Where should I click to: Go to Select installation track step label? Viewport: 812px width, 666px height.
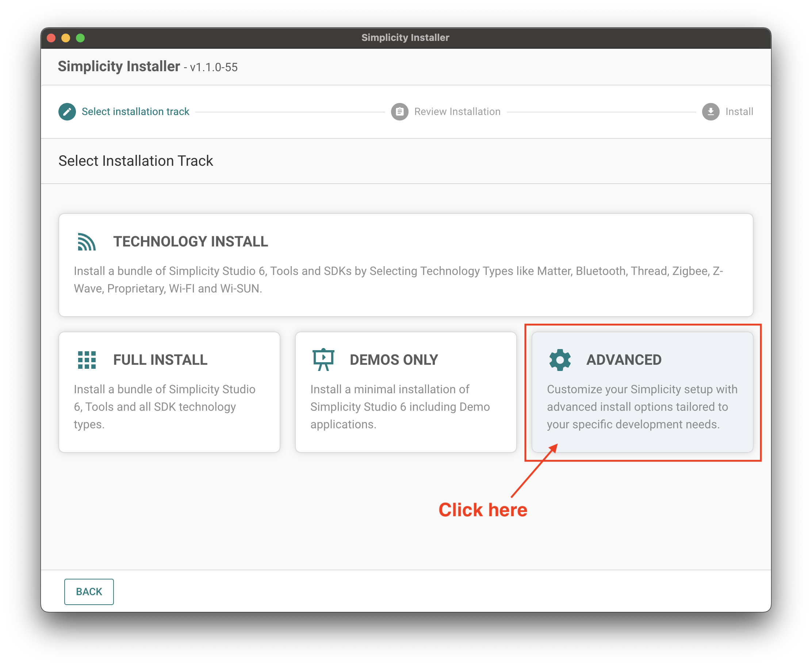pos(135,112)
